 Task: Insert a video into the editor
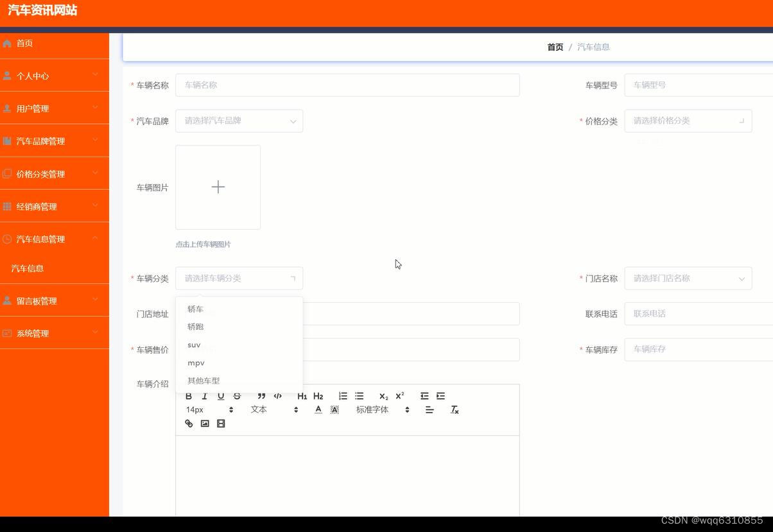[221, 424]
